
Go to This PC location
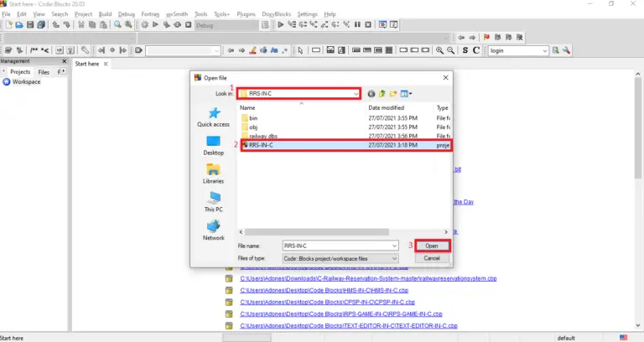click(213, 201)
